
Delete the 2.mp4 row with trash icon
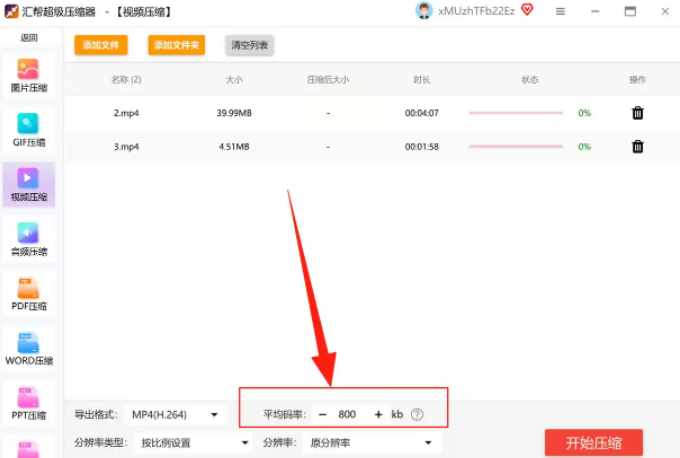(x=638, y=113)
